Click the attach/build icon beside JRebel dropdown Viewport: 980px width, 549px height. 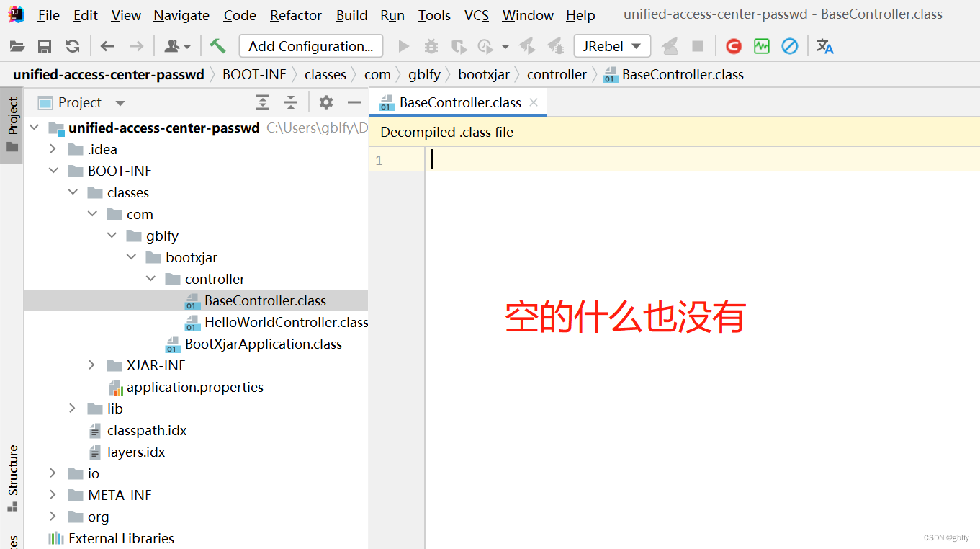[x=670, y=47]
